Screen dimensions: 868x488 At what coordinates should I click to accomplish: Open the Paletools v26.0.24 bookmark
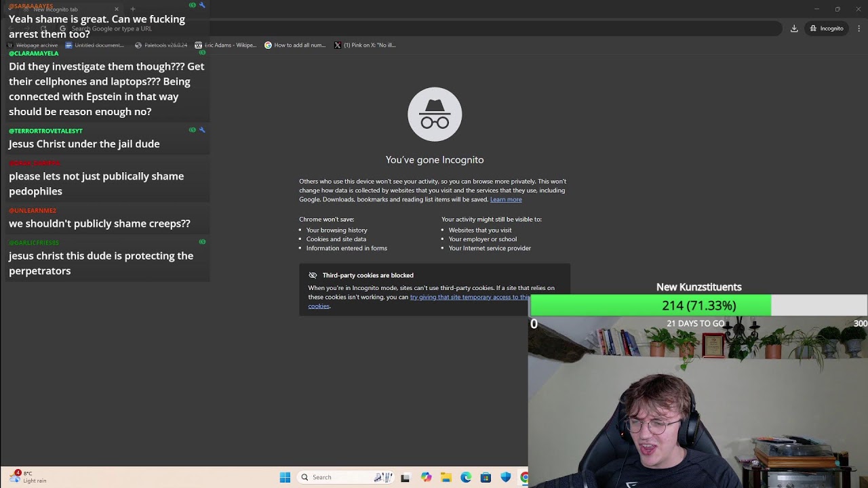tap(161, 45)
